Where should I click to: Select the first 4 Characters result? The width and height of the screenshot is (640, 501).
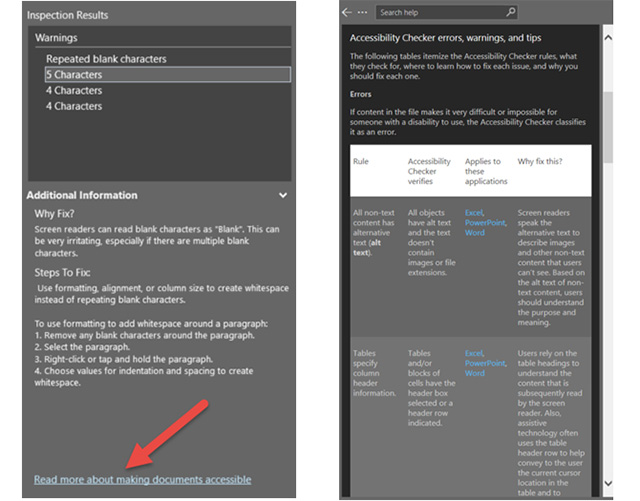[x=74, y=91]
